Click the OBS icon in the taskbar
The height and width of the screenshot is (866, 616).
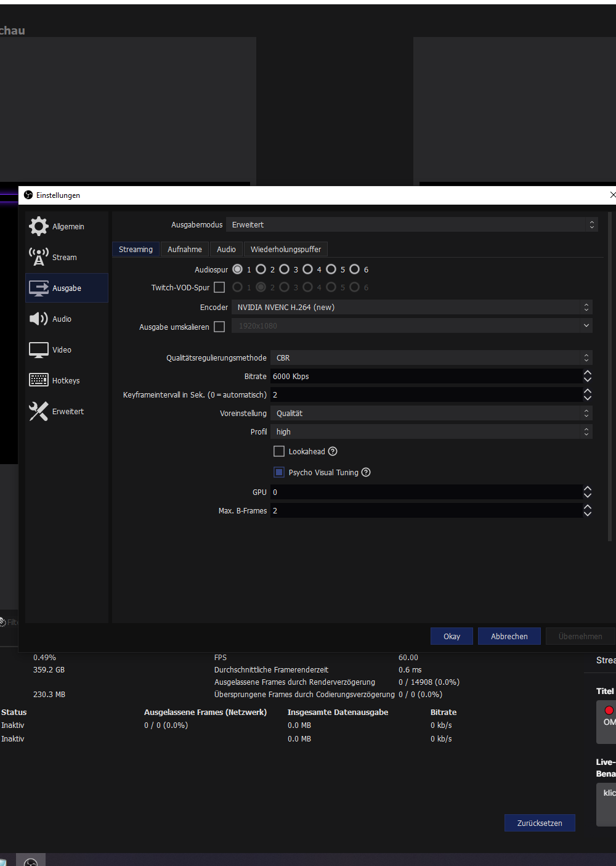(31, 861)
